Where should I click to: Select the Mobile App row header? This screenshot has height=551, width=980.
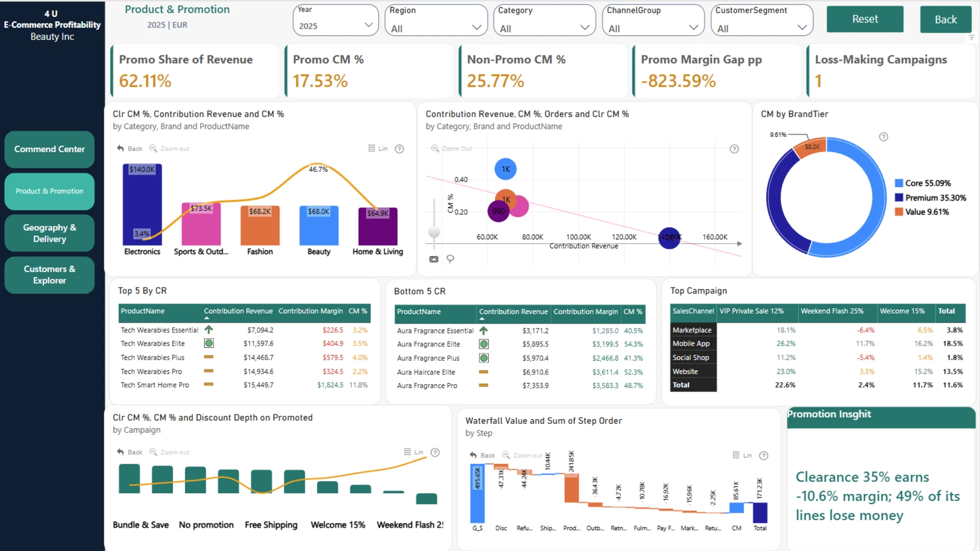coord(693,344)
